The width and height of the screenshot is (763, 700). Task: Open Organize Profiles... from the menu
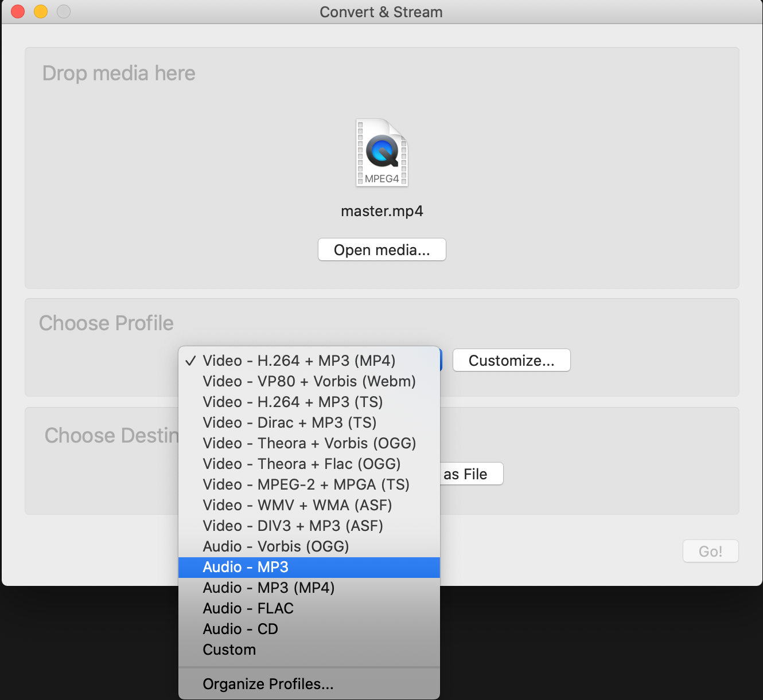coord(309,684)
